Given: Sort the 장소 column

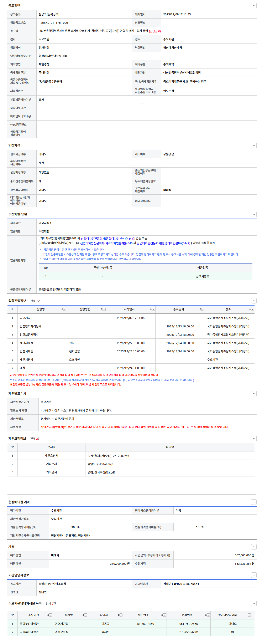Looking at the screenshot, I should click(250, 309).
